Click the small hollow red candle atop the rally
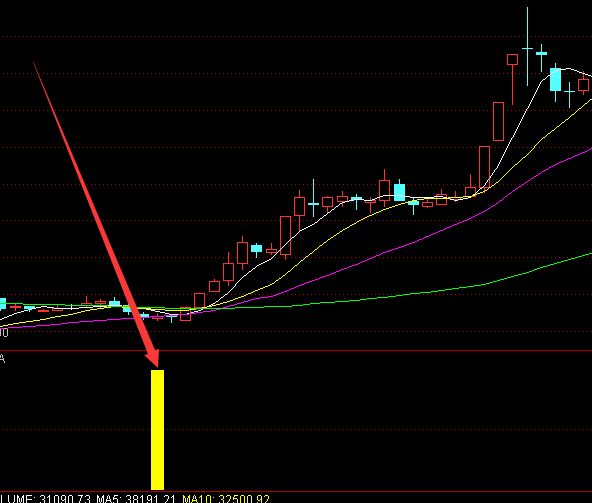 (x=512, y=59)
